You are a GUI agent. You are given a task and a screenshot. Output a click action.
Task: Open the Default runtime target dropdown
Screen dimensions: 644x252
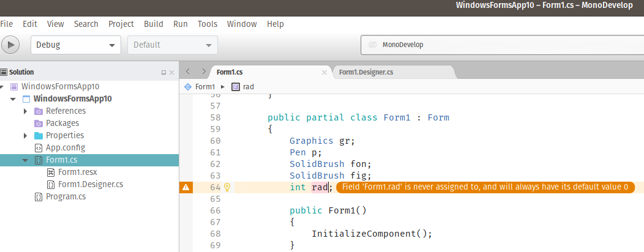173,45
